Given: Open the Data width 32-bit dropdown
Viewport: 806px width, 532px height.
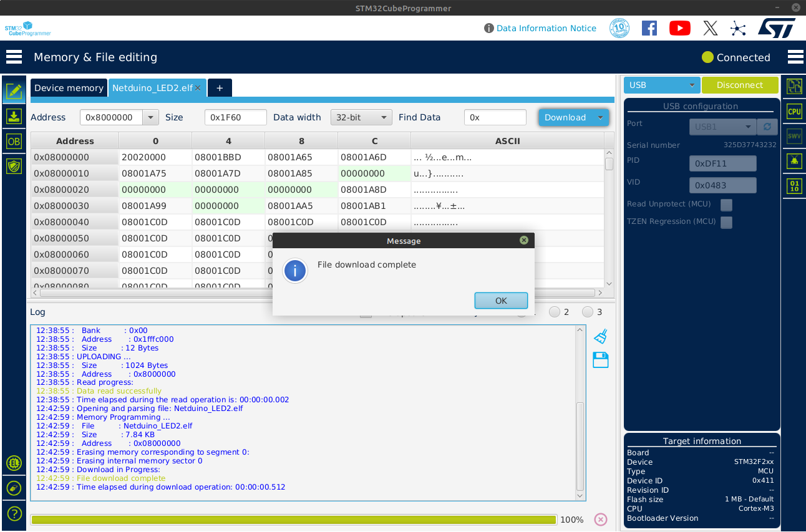Looking at the screenshot, I should tap(362, 117).
